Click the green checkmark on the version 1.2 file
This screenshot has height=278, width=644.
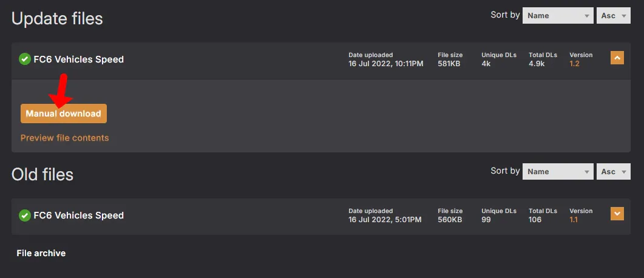coord(25,59)
